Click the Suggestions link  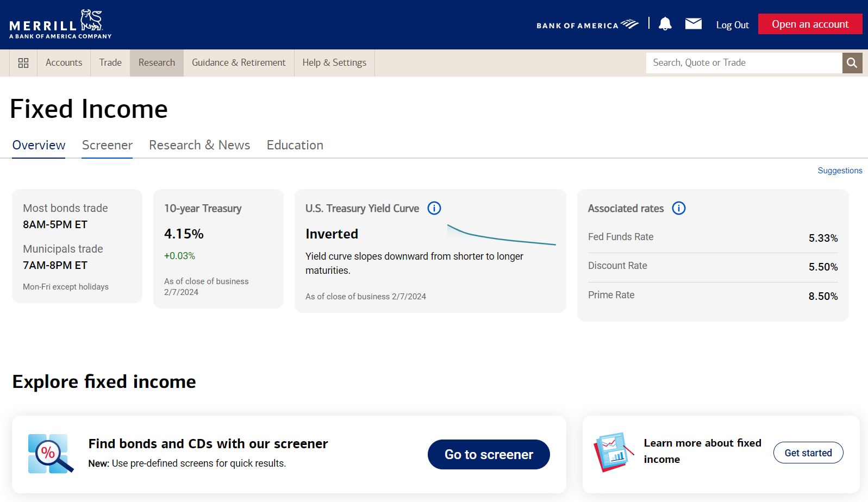tap(840, 171)
